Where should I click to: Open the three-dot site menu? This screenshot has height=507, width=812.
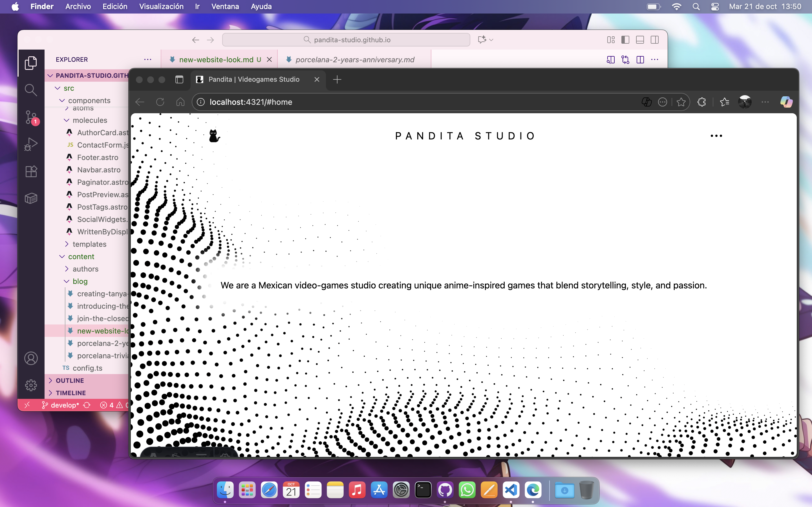point(716,136)
